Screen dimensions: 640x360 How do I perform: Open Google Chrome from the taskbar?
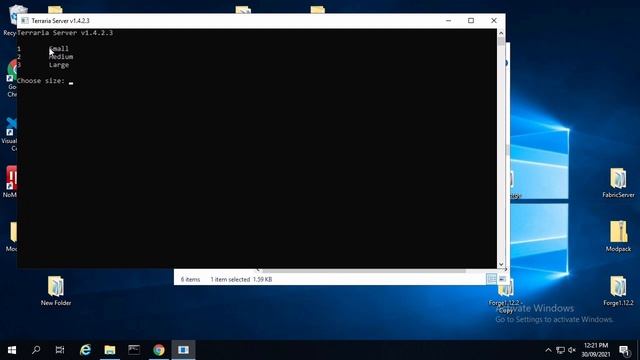tap(159, 350)
